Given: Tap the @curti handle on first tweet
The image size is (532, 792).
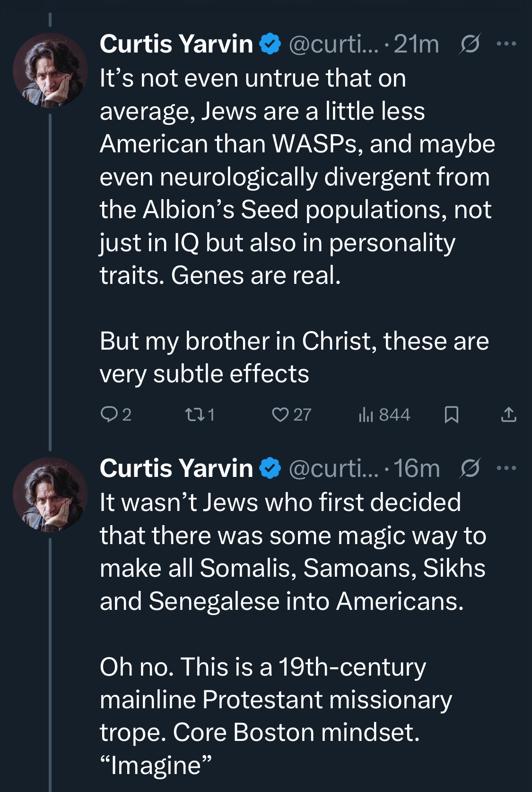Looking at the screenshot, I should tap(333, 44).
